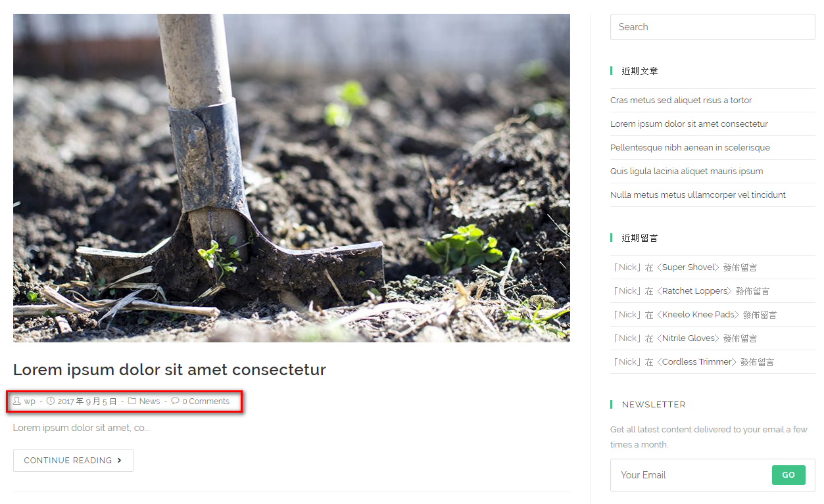This screenshot has height=504, width=824.
Task: Open Nulla metus metus ullamcorper vel tincidunt
Action: coord(698,195)
